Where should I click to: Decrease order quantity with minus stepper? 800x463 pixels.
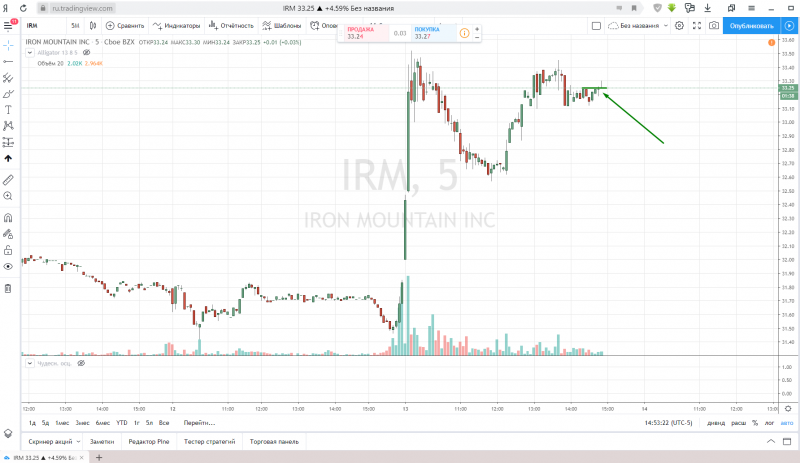477,37
